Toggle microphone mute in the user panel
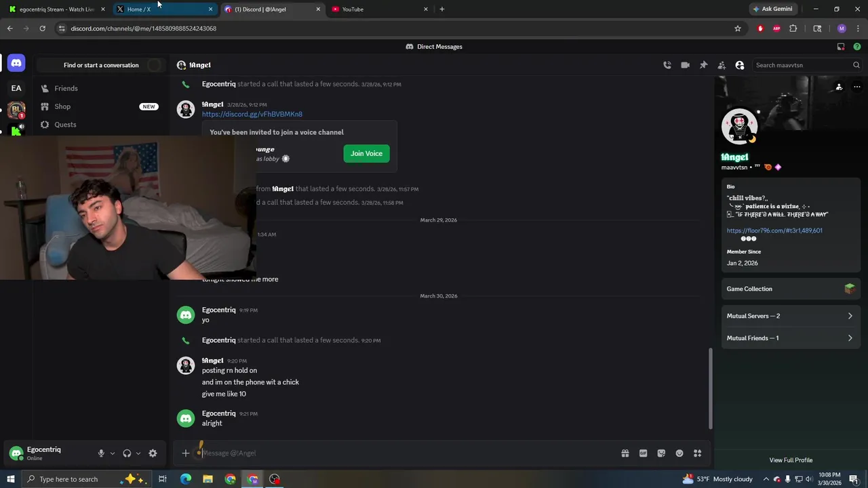 [x=101, y=453]
